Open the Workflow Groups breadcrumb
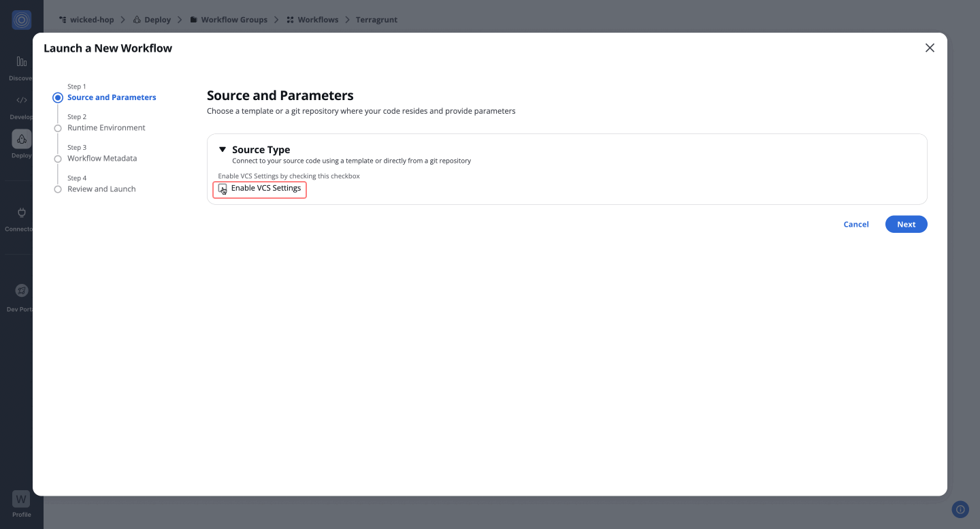This screenshot has height=529, width=980. click(233, 20)
